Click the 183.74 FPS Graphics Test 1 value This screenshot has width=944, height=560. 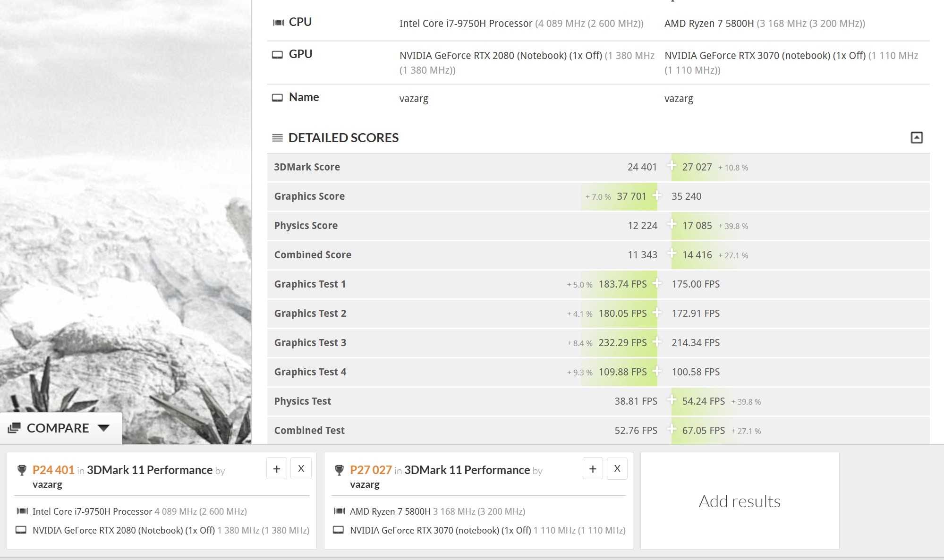pos(623,284)
